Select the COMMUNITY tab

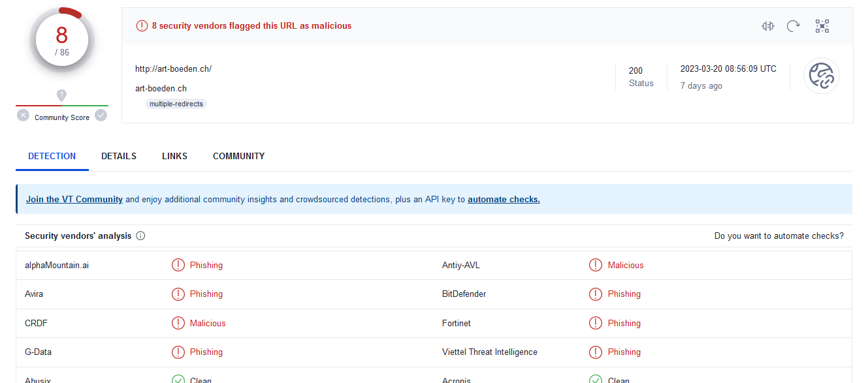[x=238, y=157]
